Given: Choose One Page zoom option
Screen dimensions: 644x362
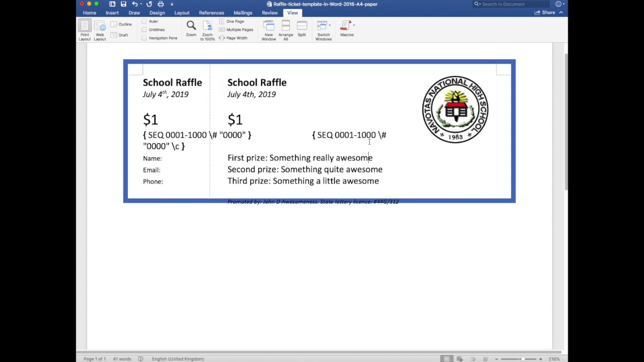Looking at the screenshot, I should pyautogui.click(x=231, y=21).
